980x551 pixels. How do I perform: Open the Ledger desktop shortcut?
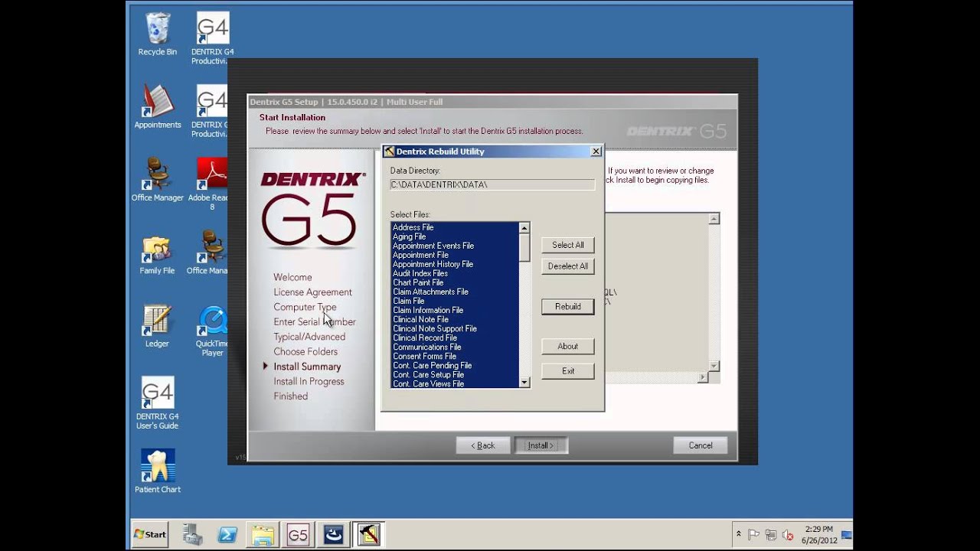click(157, 325)
